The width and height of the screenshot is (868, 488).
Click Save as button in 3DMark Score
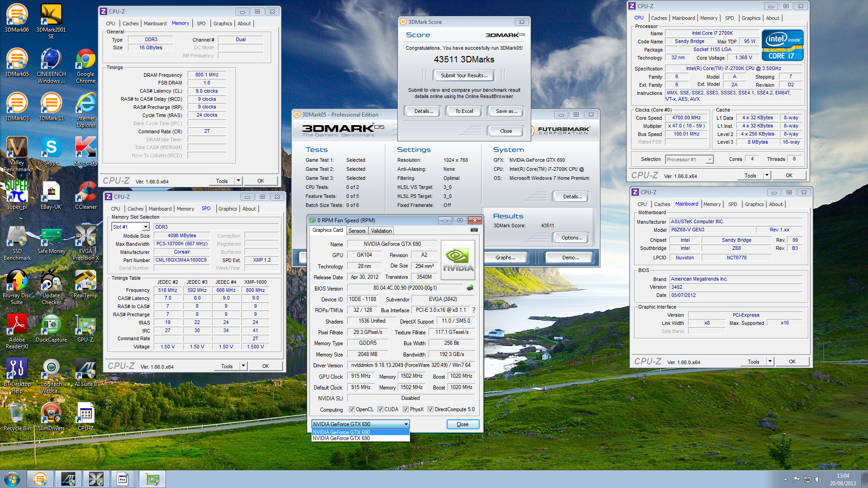pos(506,111)
